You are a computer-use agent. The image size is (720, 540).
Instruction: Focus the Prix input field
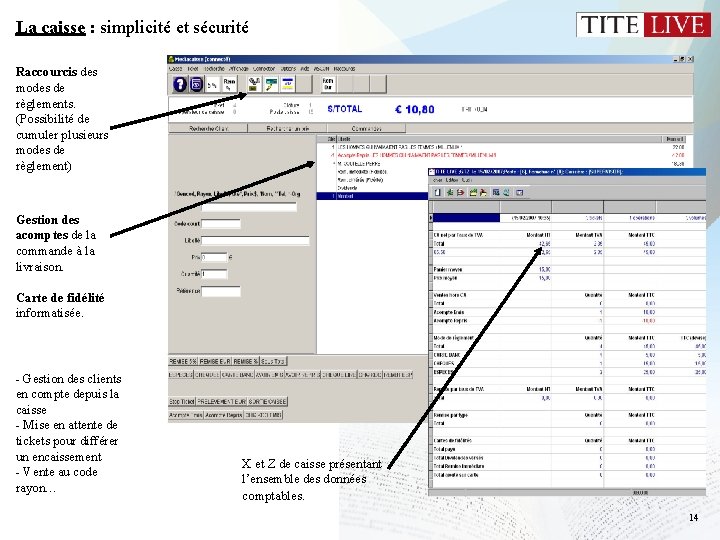point(214,257)
